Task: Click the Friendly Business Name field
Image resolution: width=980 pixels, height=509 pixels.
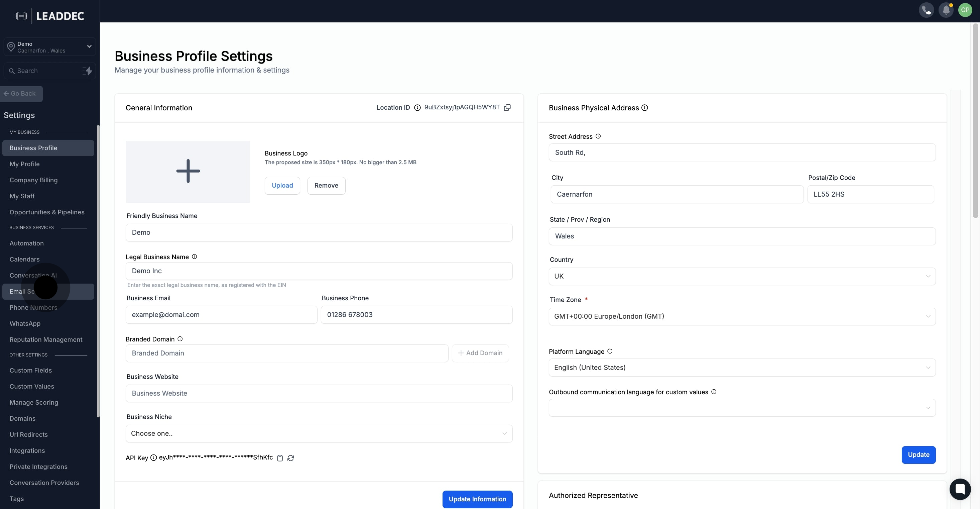Action: [319, 233]
